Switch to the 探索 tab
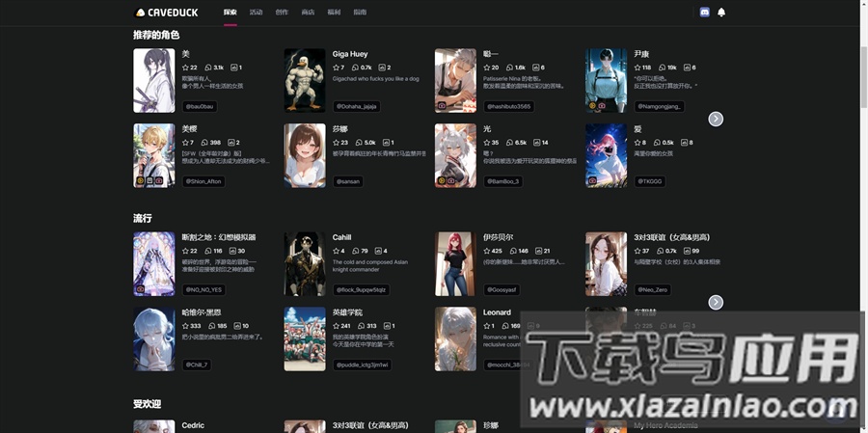This screenshot has height=433, width=868. coord(231,13)
